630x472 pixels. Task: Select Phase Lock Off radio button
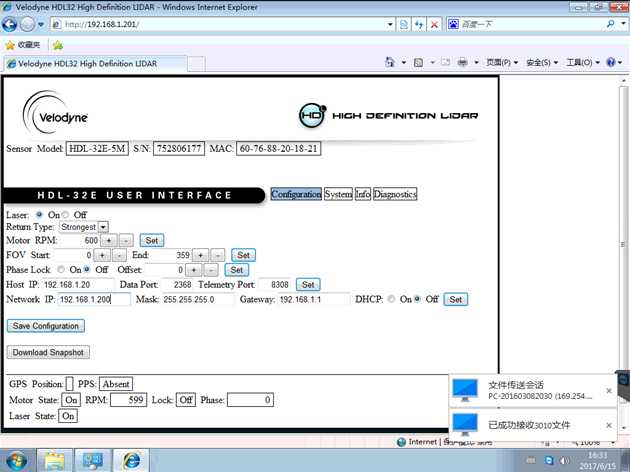point(87,270)
